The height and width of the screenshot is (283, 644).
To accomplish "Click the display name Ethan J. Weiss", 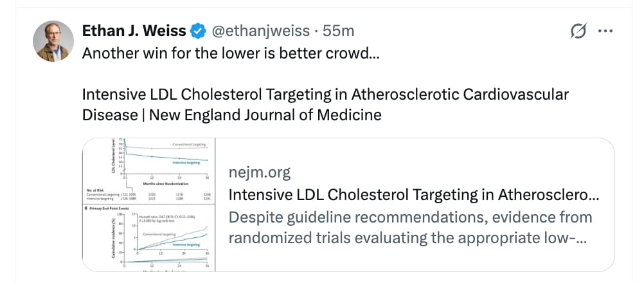I will pos(134,30).
